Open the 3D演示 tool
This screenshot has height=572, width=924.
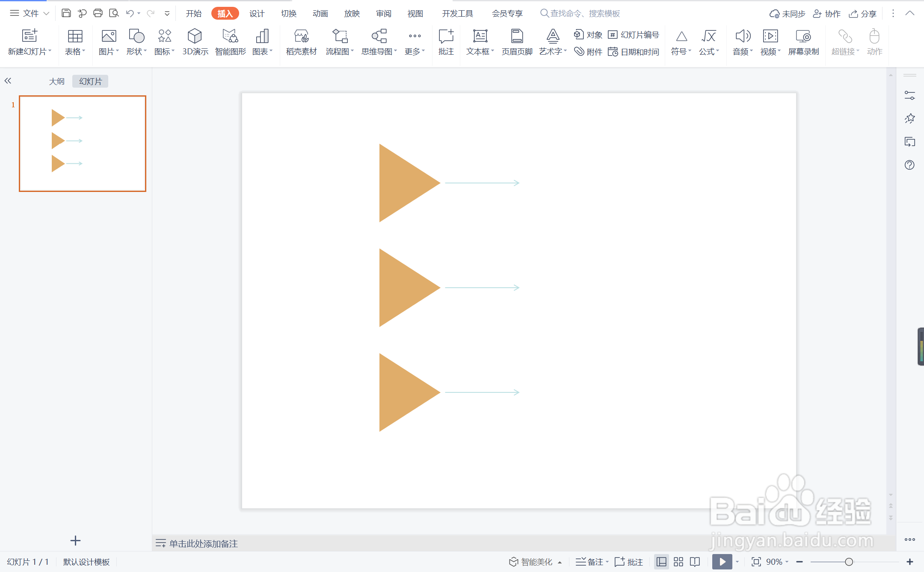tap(195, 41)
